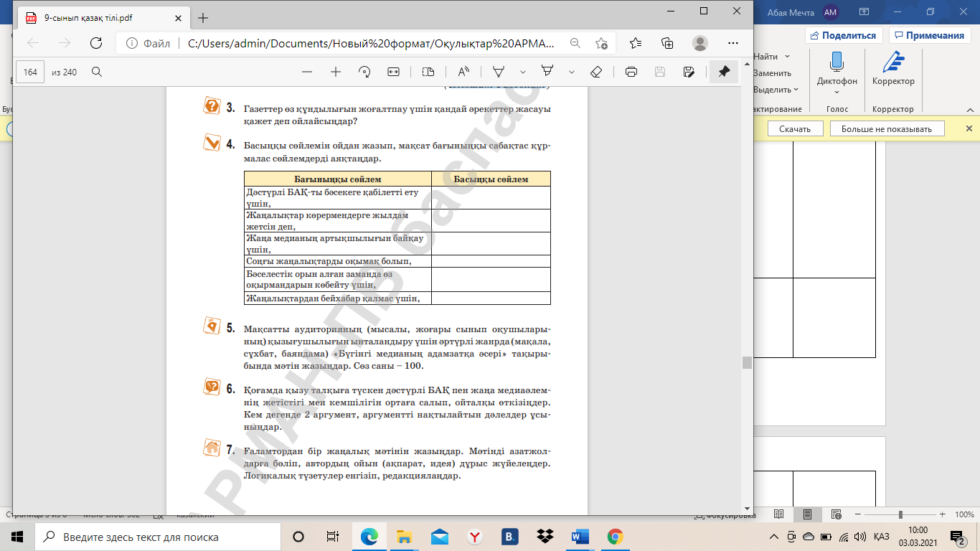
Task: Open the Favorites list in Edge
Action: (635, 43)
